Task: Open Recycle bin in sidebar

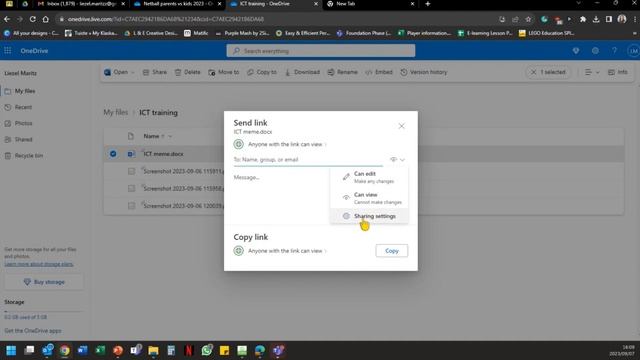Action: click(29, 156)
